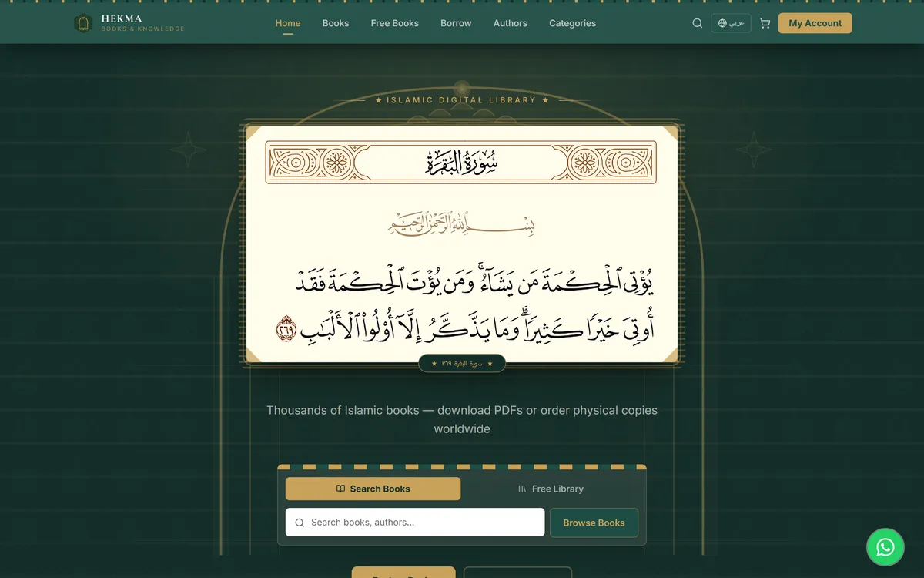Open the Borrow page
Screen dimensions: 924x578
pos(456,23)
